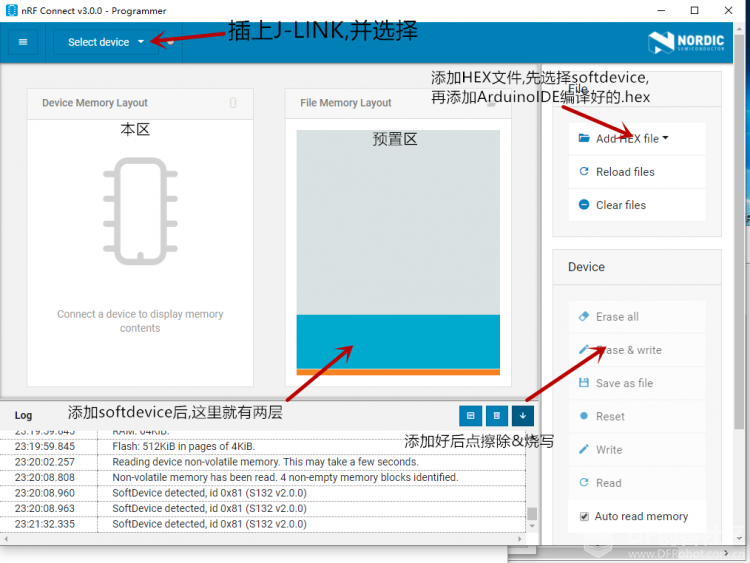Click the orange region in file memory layout
This screenshot has width=750, height=563.
click(x=398, y=372)
